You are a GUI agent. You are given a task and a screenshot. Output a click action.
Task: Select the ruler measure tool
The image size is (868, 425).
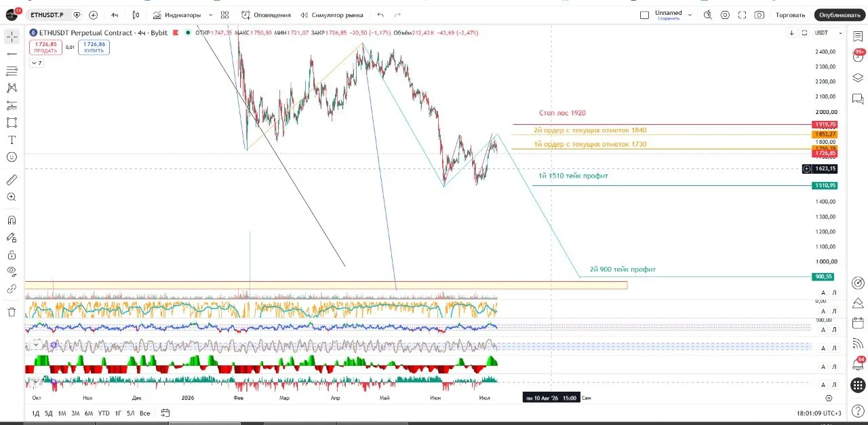12,180
